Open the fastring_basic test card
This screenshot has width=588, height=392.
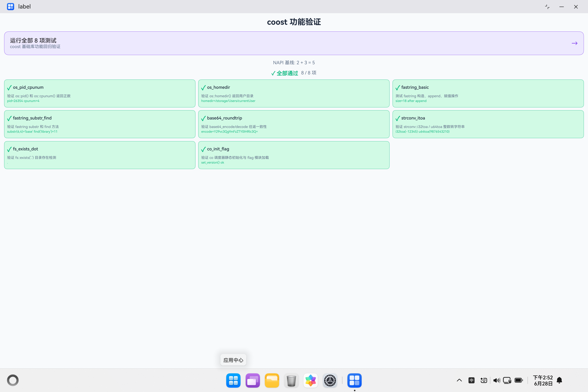click(x=488, y=93)
